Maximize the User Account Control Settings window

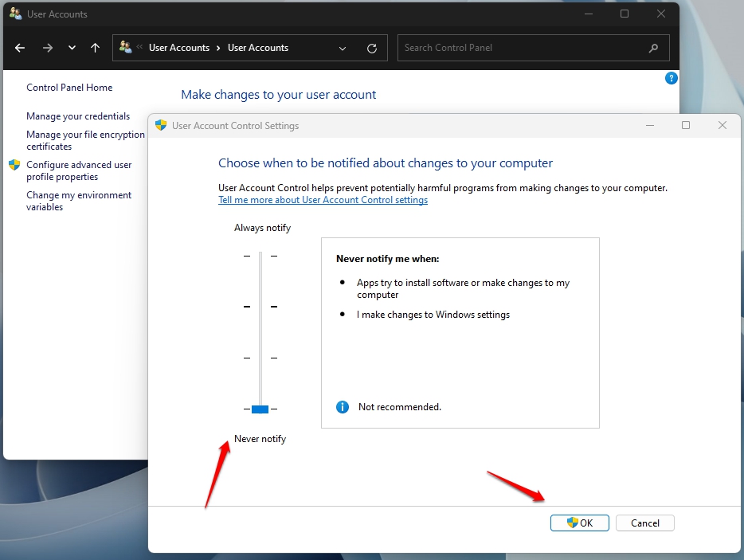coord(686,125)
